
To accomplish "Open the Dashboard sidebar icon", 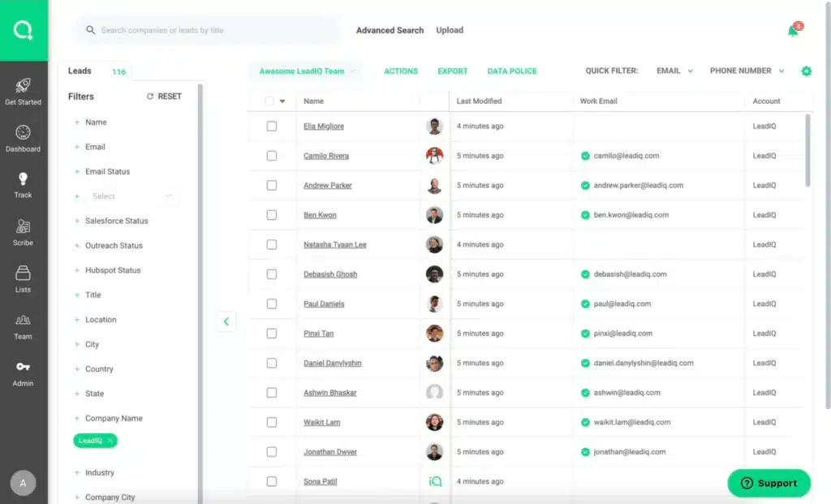I will click(x=23, y=132).
